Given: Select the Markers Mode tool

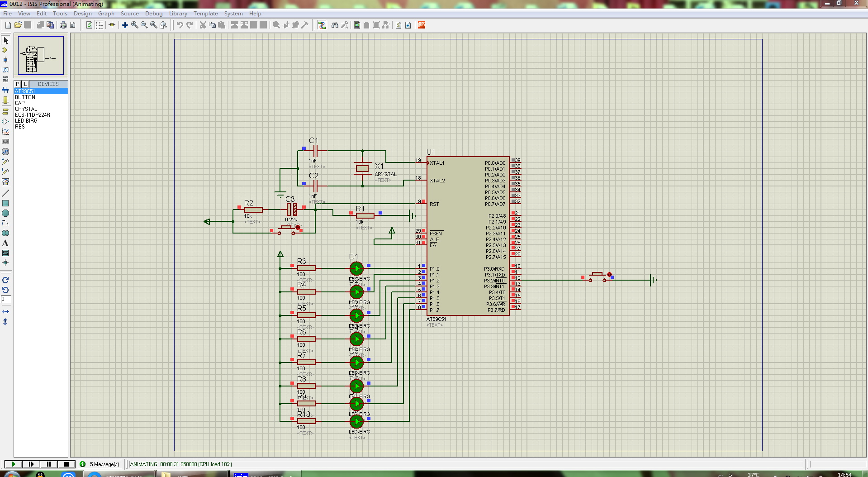Looking at the screenshot, I should [5, 263].
